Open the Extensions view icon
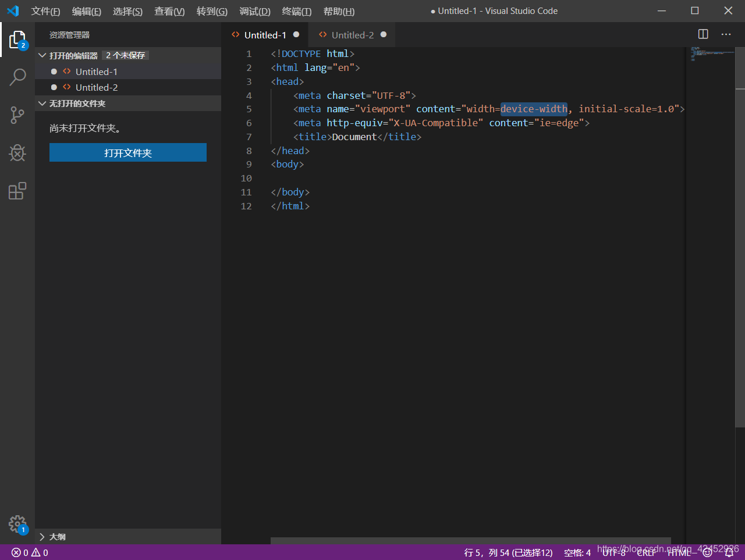This screenshot has height=560, width=745. click(17, 191)
